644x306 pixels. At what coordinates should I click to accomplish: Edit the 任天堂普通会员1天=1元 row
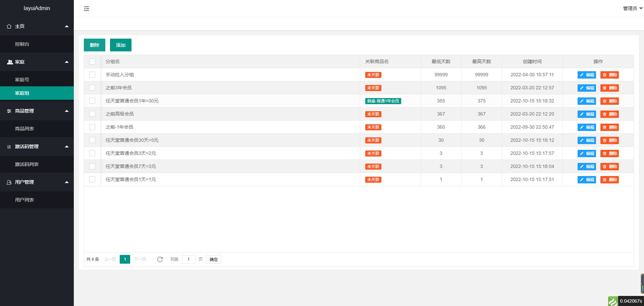tap(587, 180)
